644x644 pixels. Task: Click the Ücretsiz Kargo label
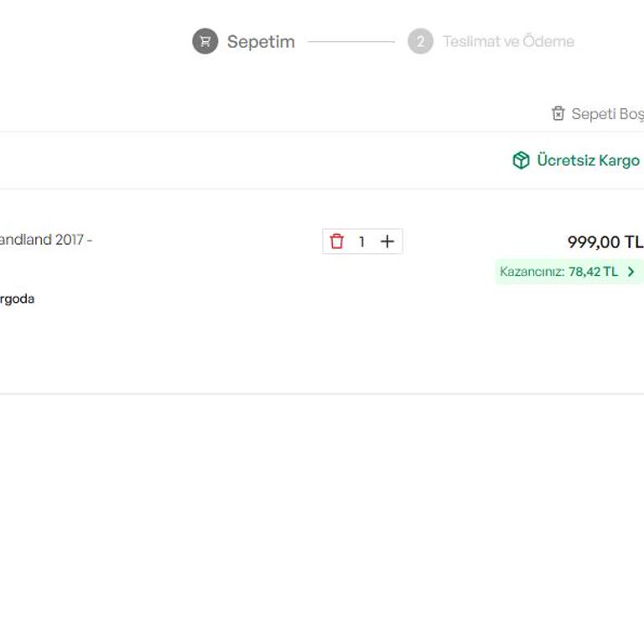point(588,160)
